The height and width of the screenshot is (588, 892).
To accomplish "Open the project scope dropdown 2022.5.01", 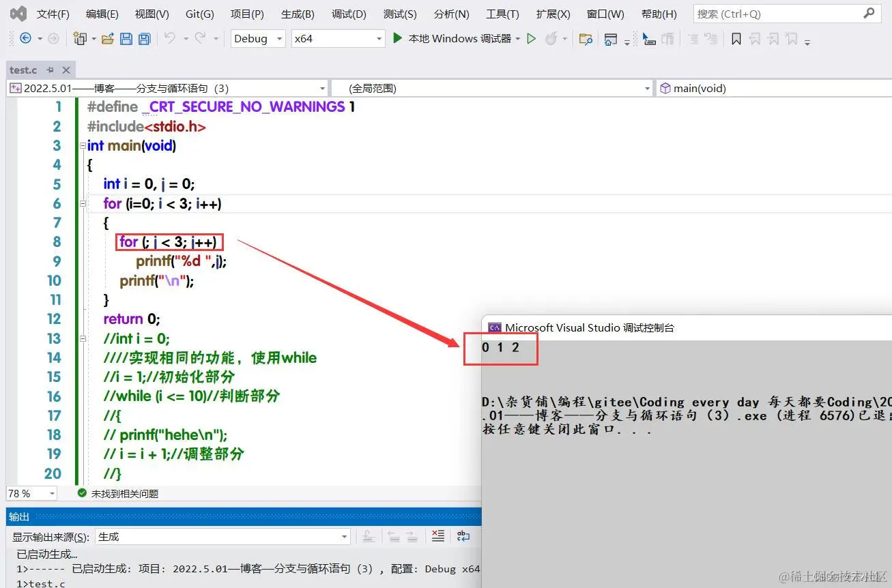I will click(168, 88).
